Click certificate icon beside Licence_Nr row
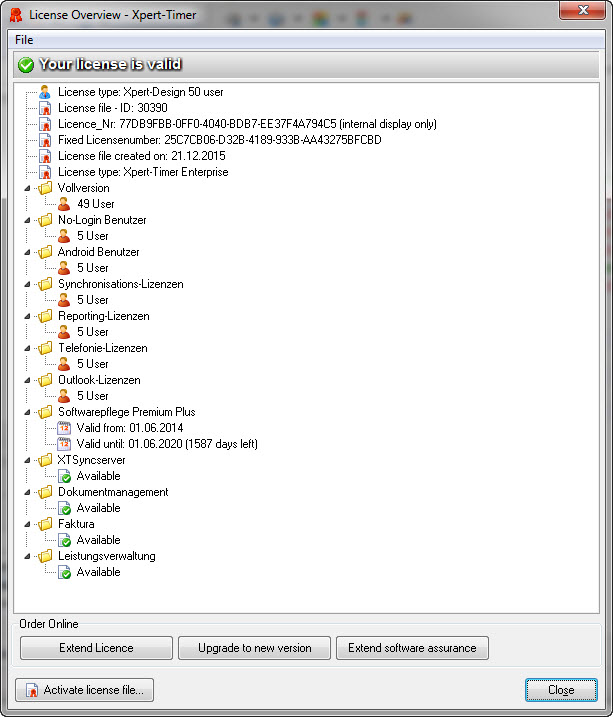Image resolution: width=613 pixels, height=717 pixels. 45,124
